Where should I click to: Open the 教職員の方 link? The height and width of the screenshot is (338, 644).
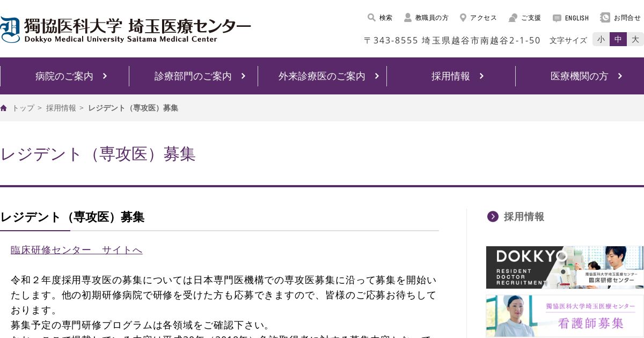pos(432,18)
